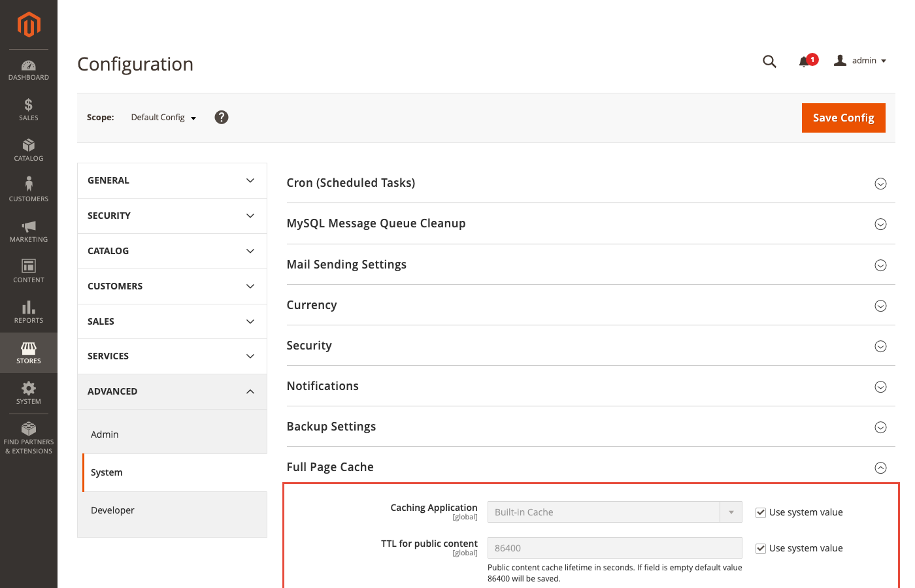The image size is (915, 588).
Task: Open the Content sidebar menu
Action: (28, 272)
